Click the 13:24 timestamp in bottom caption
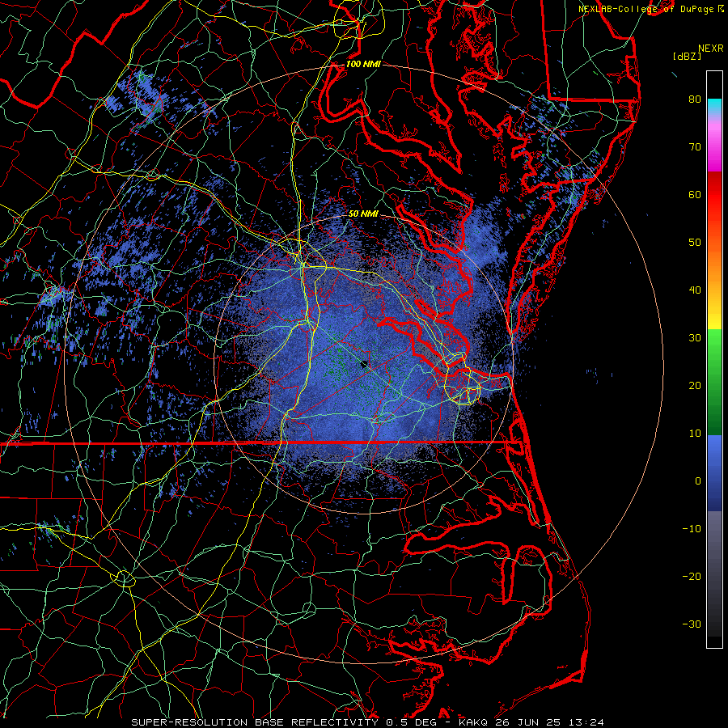 pyautogui.click(x=587, y=722)
